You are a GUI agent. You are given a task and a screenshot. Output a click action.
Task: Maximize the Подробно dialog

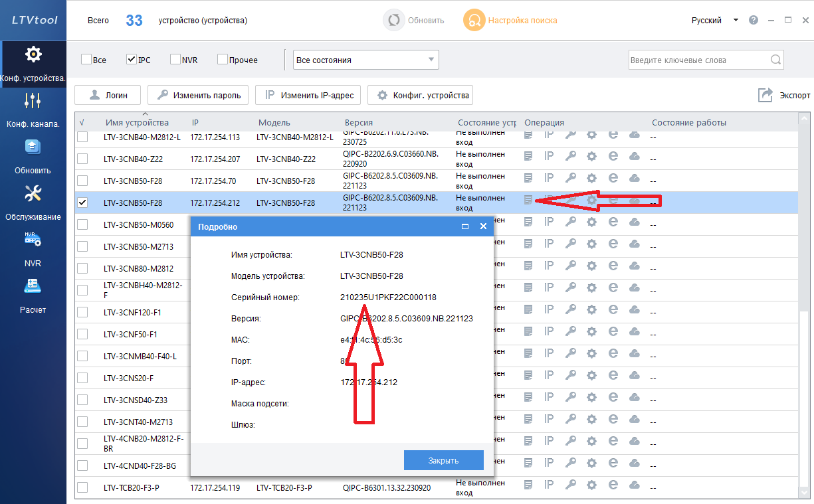tap(466, 226)
